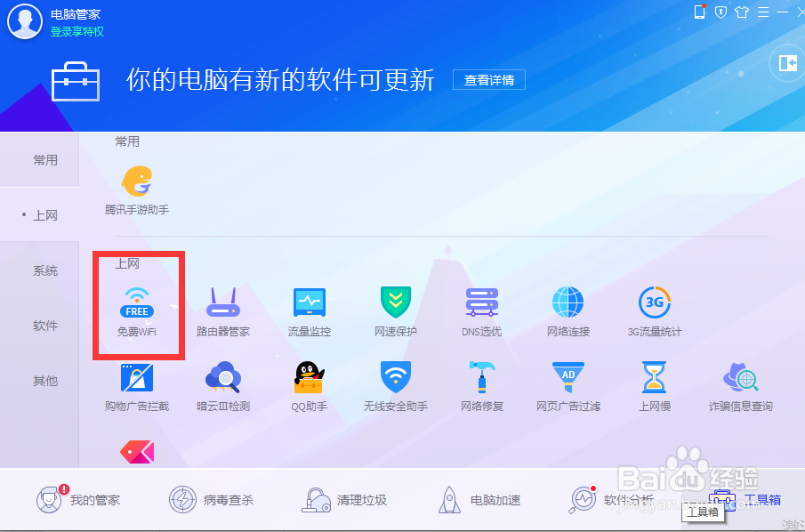The image size is (805, 532).
Task: Open the hamburger main menu
Action: point(762,12)
